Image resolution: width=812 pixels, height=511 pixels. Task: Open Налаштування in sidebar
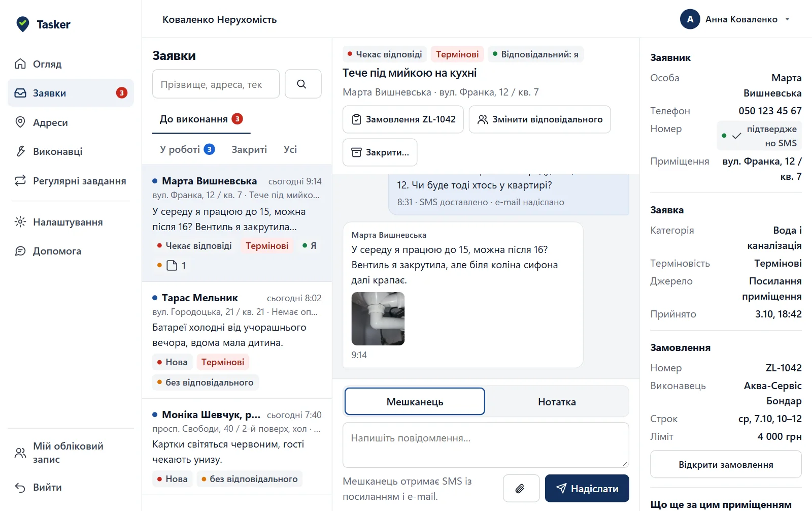71,221
